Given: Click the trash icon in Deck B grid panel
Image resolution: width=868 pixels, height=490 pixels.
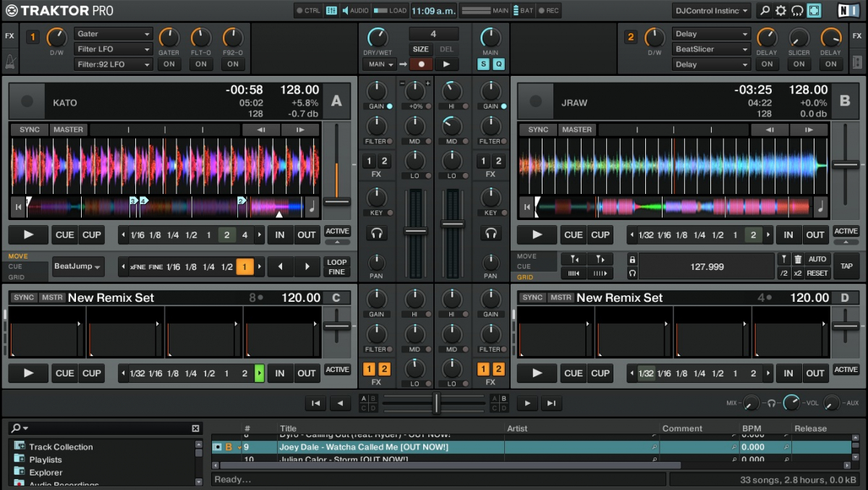Looking at the screenshot, I should [x=798, y=259].
